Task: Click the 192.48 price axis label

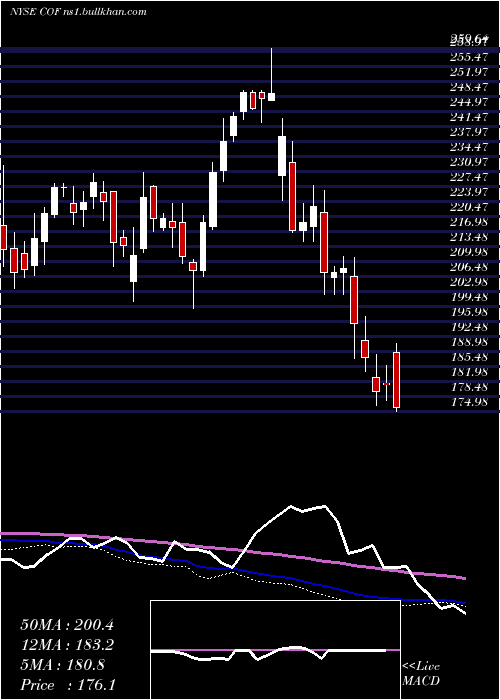Action: tap(468, 327)
